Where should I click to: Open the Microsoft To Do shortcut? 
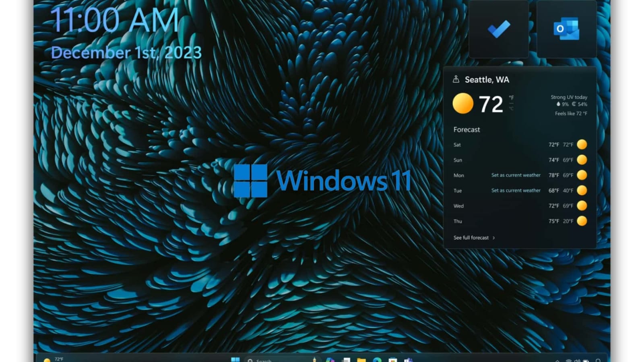[x=498, y=28]
